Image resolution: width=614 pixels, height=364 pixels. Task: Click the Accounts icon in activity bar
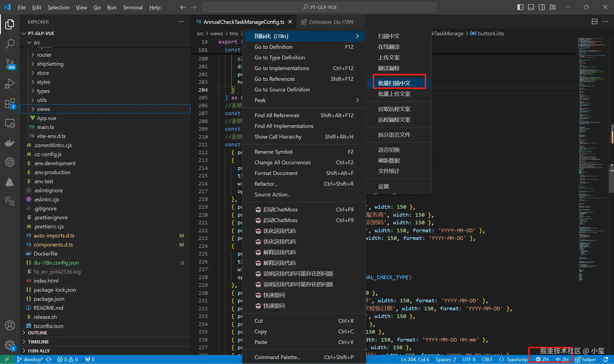point(10,325)
